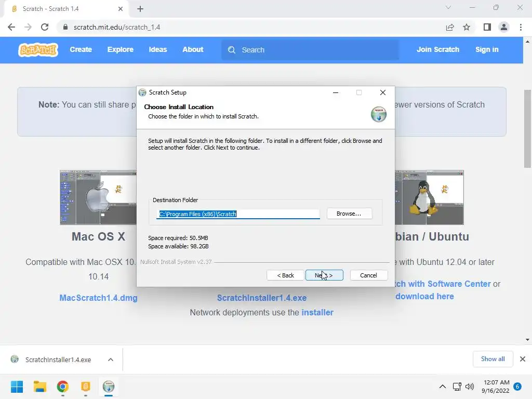Minimize the Scratch Setup dialog
The height and width of the screenshot is (399, 532).
(336, 92)
